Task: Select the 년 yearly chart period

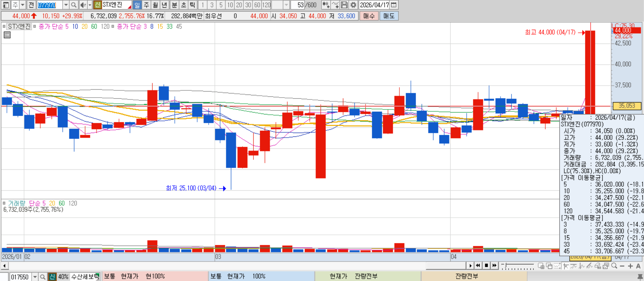Action: coord(164,5)
